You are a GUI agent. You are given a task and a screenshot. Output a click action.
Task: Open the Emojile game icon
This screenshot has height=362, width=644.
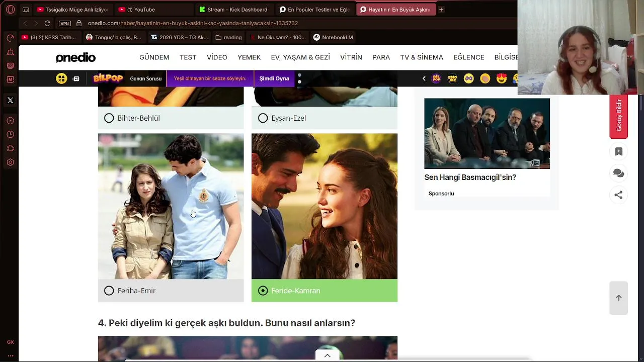[x=452, y=78]
